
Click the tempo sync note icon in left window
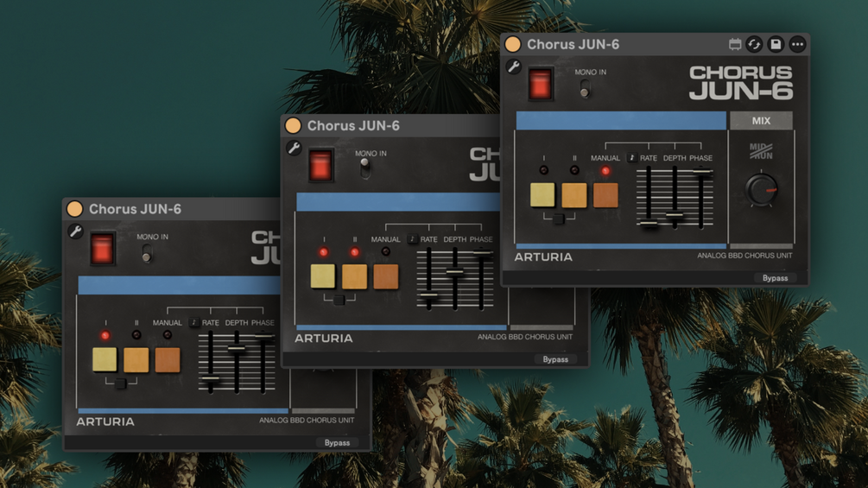coord(193,322)
